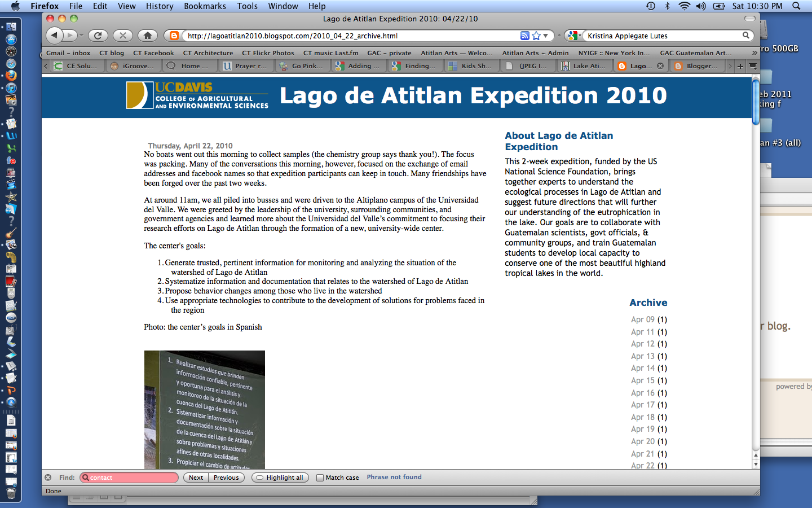The height and width of the screenshot is (508, 812).
Task: Click the battery status icon
Action: click(x=719, y=6)
